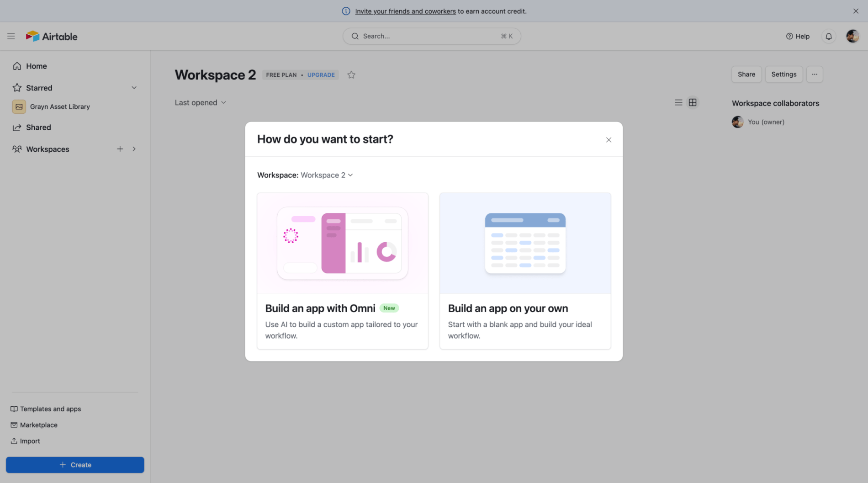Open the Workspace 2 selector in dialog

point(327,175)
